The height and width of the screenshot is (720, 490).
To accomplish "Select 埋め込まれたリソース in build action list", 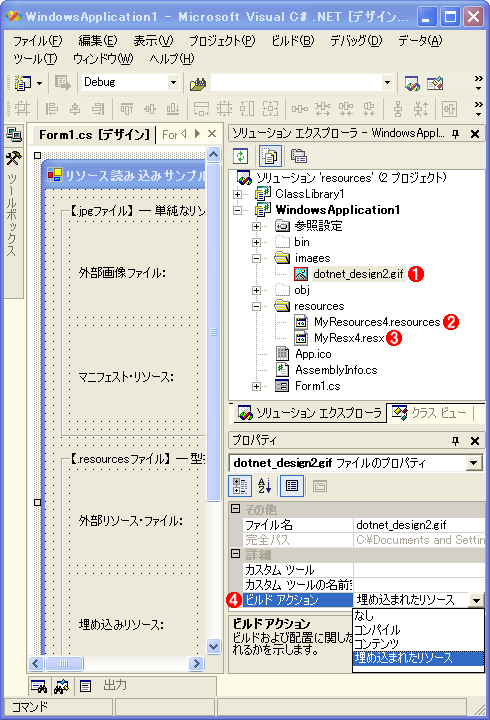I will [418, 658].
